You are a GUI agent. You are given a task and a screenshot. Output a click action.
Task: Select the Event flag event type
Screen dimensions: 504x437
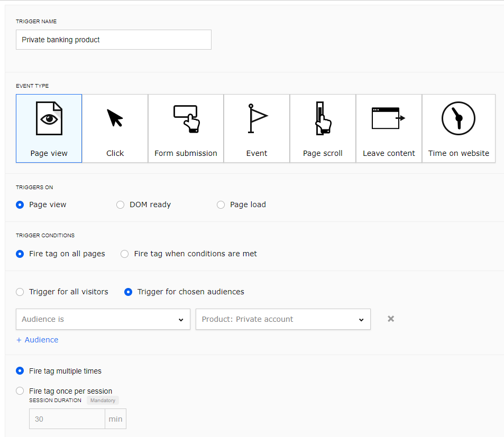click(256, 128)
